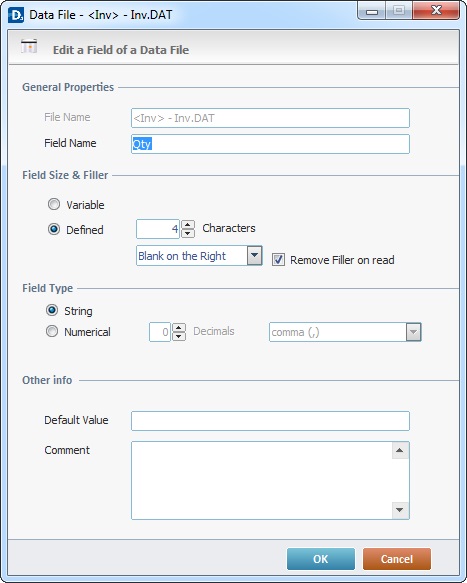Uncheck Remove Filler on read
The image size is (467, 583).
click(278, 260)
